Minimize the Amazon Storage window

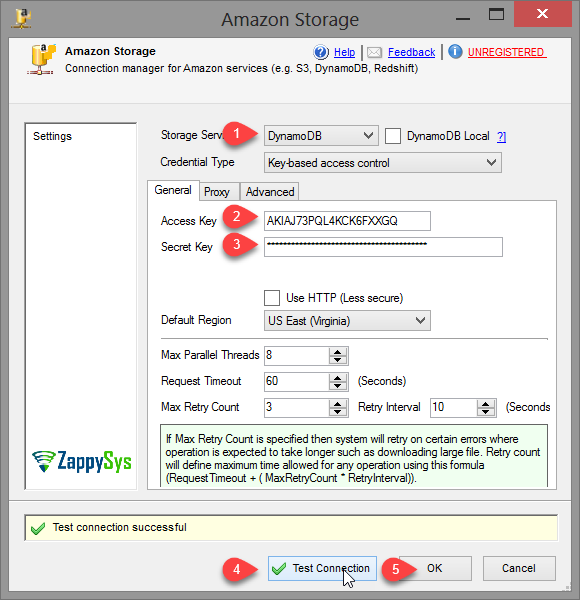[x=463, y=17]
